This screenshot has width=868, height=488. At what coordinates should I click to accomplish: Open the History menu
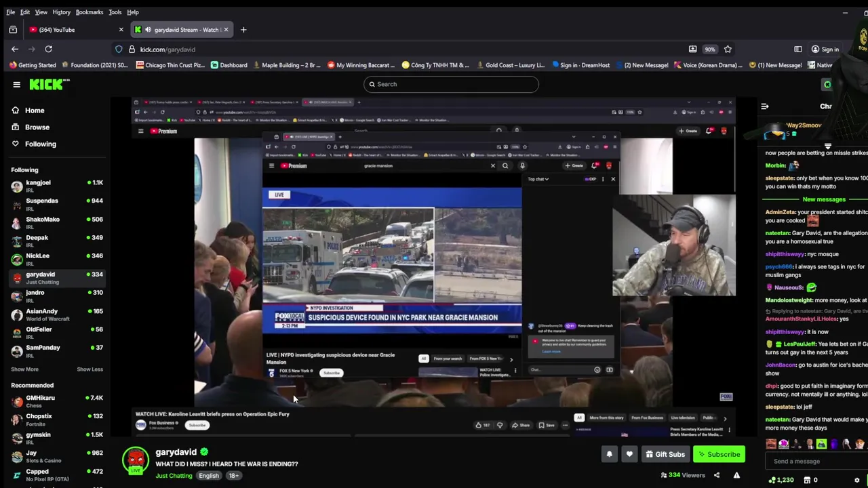coord(61,12)
